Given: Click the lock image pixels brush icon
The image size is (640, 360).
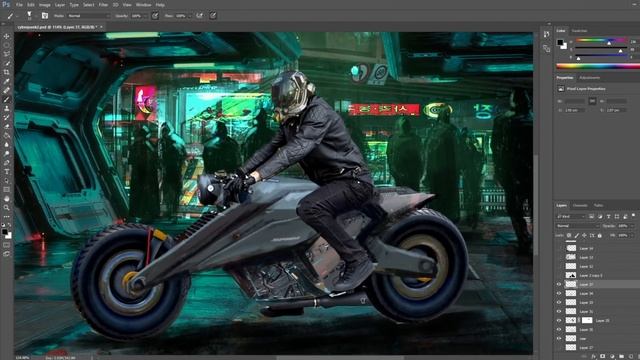Looking at the screenshot, I should click(x=577, y=236).
